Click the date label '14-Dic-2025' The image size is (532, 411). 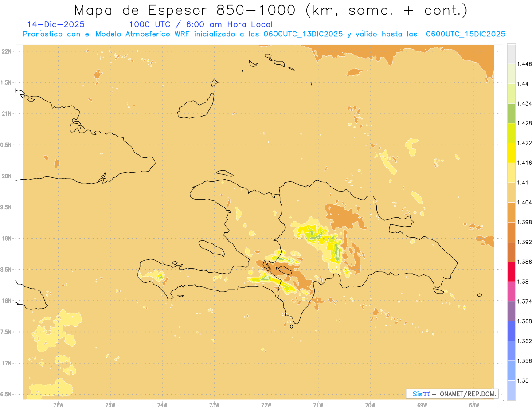click(56, 24)
